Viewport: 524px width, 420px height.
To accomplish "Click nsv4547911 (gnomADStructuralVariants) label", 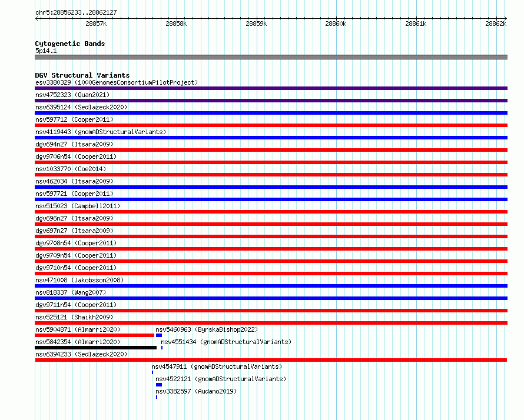I will tap(217, 366).
